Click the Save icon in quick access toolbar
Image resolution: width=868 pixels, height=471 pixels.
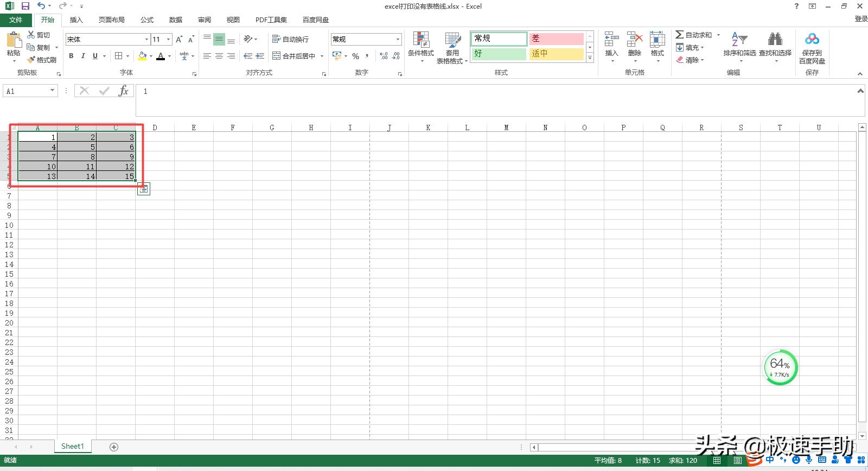click(x=25, y=6)
